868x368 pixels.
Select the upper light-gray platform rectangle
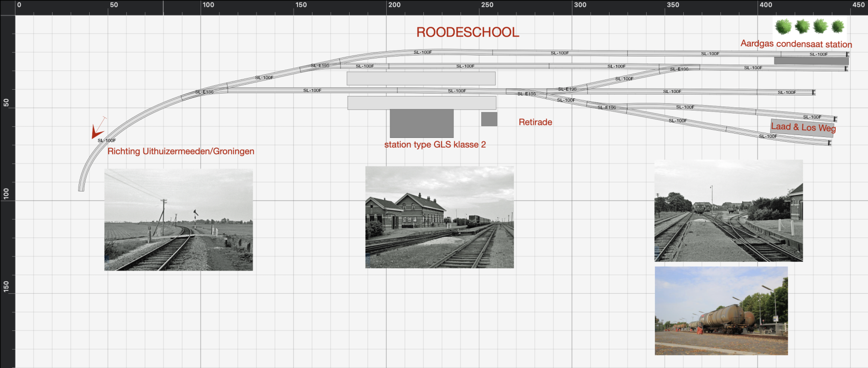click(x=421, y=78)
